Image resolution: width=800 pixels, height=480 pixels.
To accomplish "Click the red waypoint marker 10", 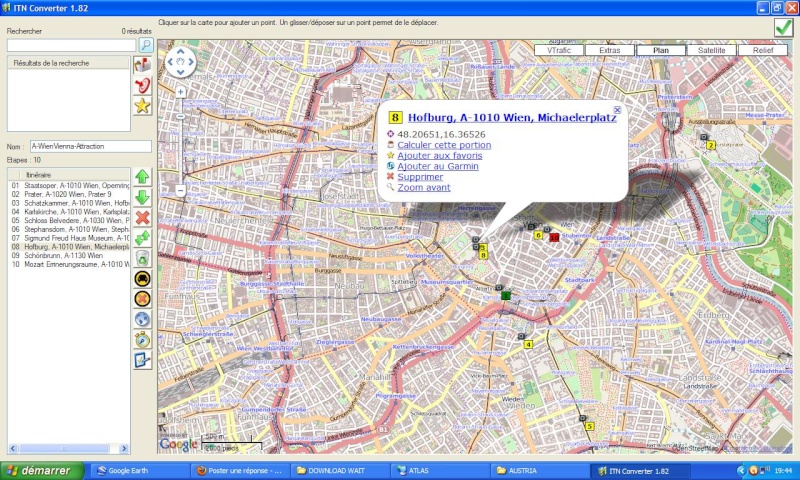I will pyautogui.click(x=554, y=237).
